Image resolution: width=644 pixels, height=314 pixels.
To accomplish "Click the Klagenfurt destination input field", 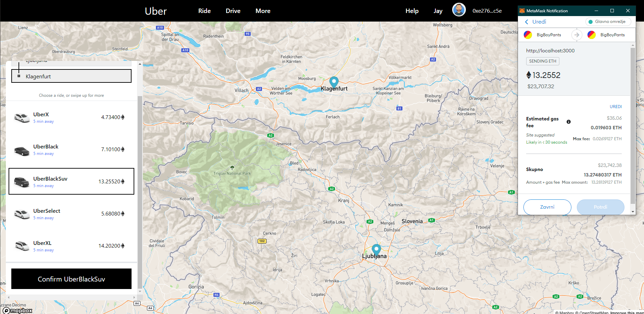I will (x=71, y=76).
